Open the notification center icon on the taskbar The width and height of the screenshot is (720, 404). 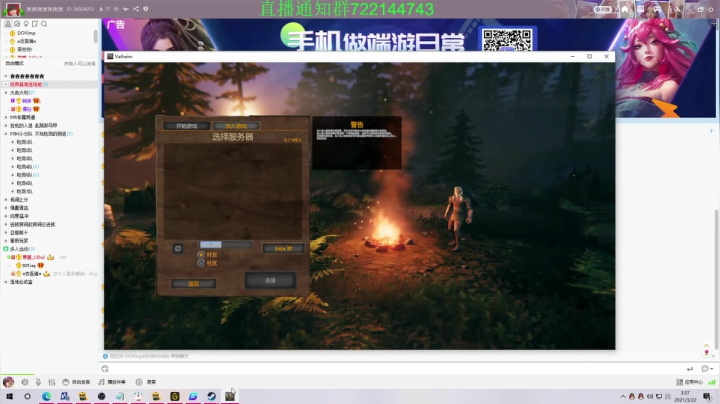coord(707,397)
